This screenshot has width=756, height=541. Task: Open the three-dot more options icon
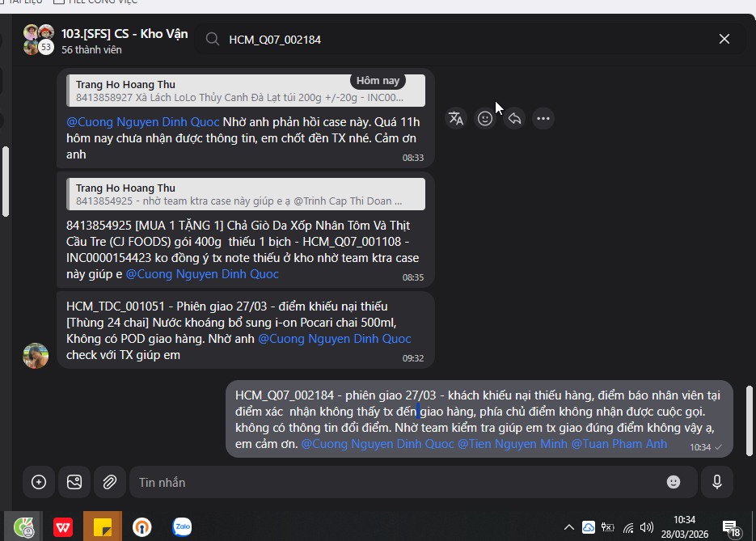[x=543, y=118]
